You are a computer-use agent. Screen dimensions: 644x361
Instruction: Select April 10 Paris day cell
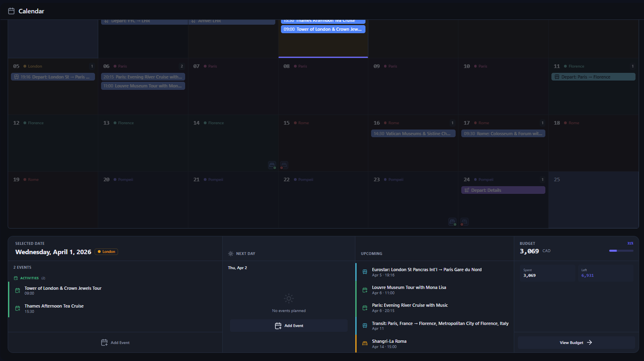click(x=503, y=86)
